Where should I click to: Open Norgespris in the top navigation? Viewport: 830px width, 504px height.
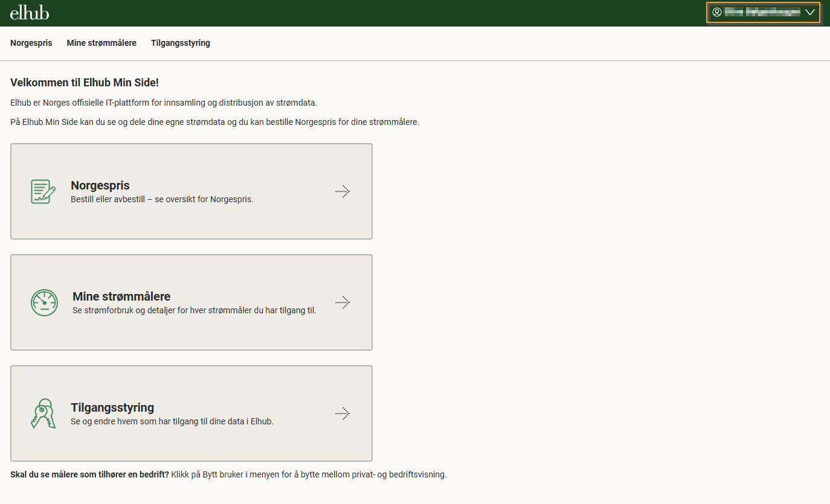(31, 43)
